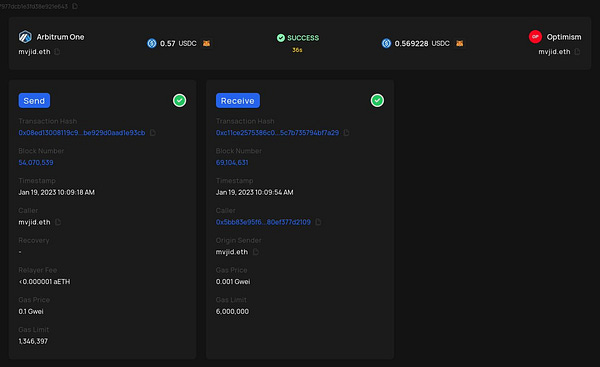The image size is (600, 367).
Task: Copy the Send transaction hash
Action: [x=153, y=133]
